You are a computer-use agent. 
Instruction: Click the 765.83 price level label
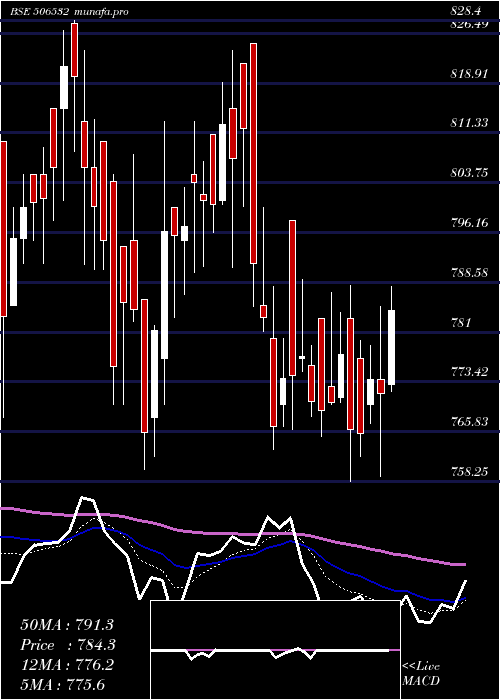(469, 421)
